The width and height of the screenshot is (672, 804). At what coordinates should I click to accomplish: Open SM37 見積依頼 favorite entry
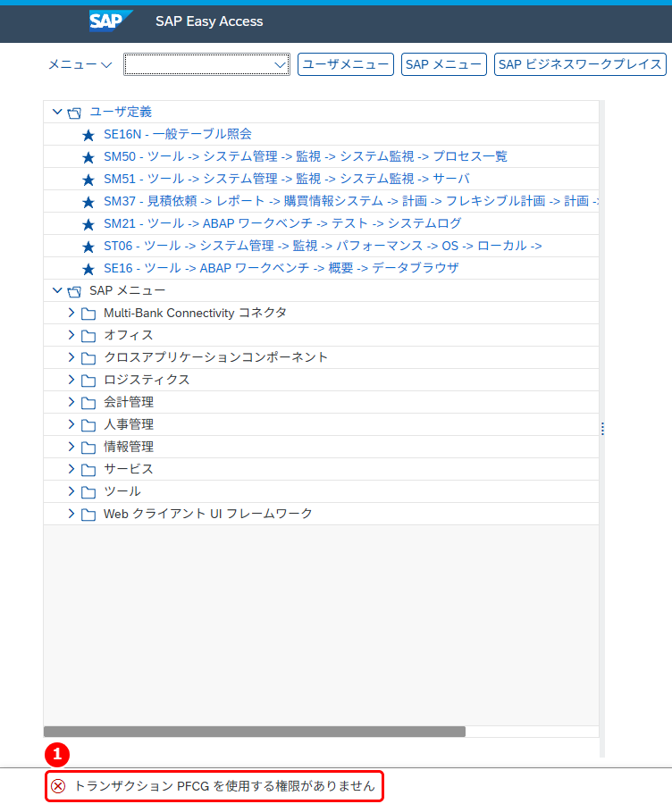(x=351, y=201)
